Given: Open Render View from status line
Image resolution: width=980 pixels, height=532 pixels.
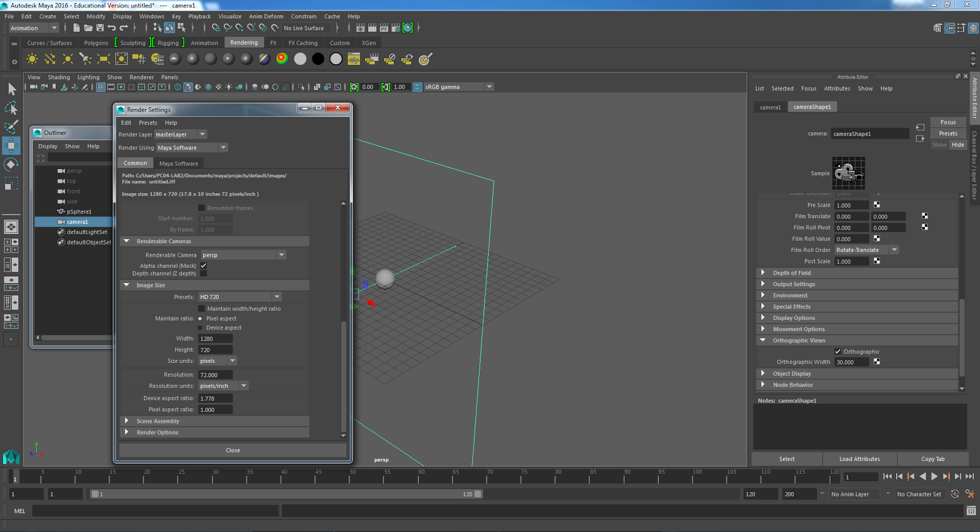Looking at the screenshot, I should 361,28.
